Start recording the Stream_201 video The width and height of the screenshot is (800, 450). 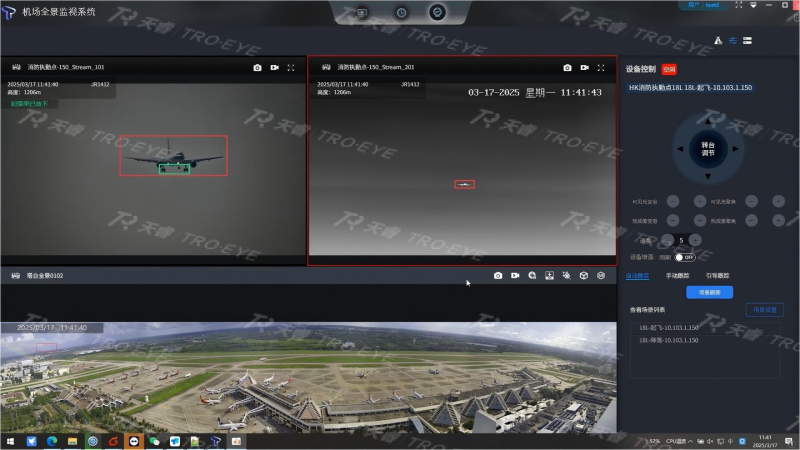coord(584,67)
